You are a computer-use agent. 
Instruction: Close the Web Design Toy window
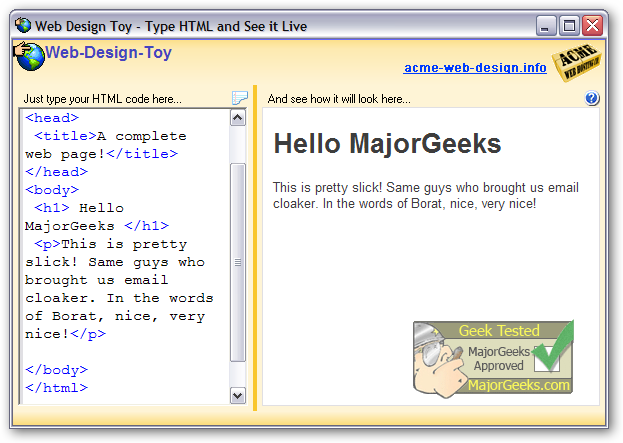(x=592, y=26)
